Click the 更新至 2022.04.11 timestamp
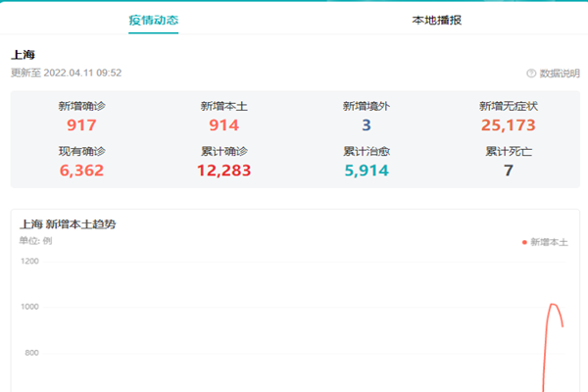The width and height of the screenshot is (588, 392). point(66,73)
